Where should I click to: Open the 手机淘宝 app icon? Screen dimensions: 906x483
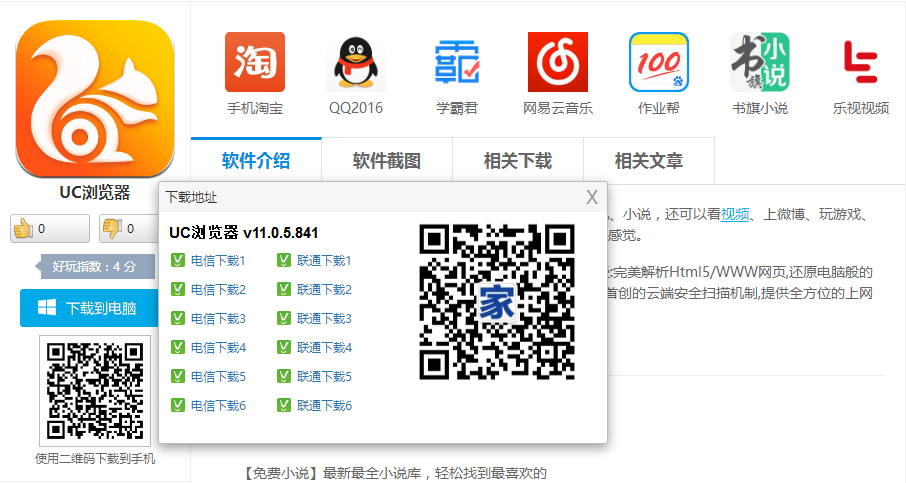[x=255, y=62]
